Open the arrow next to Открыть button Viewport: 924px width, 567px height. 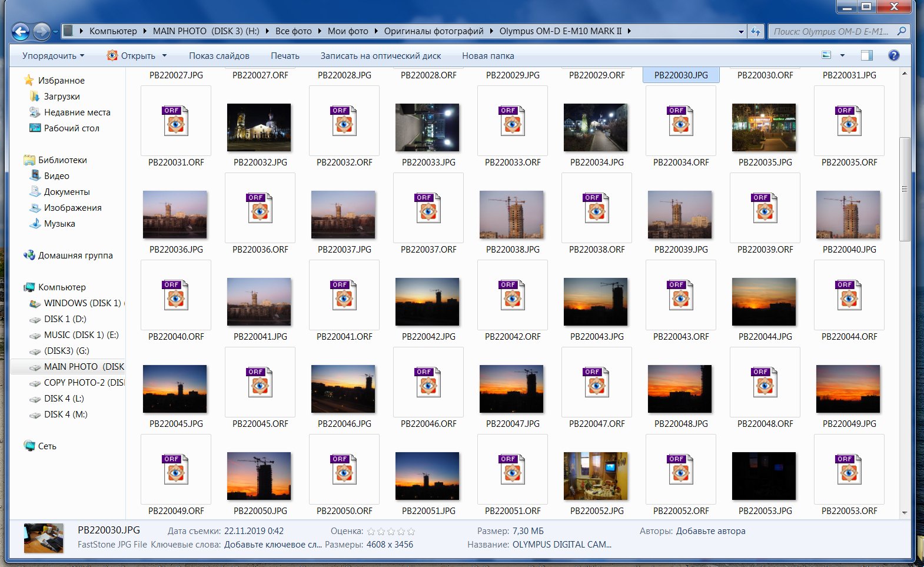(x=165, y=56)
